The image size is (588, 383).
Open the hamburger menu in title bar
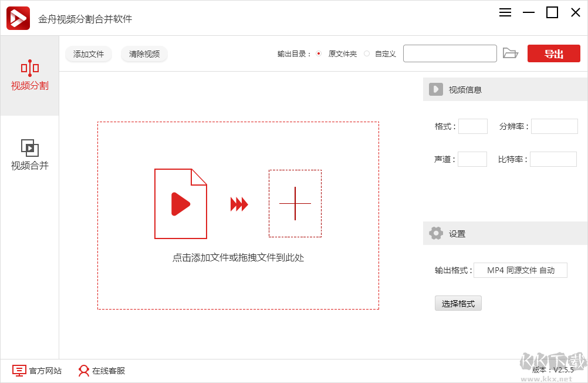tap(505, 12)
